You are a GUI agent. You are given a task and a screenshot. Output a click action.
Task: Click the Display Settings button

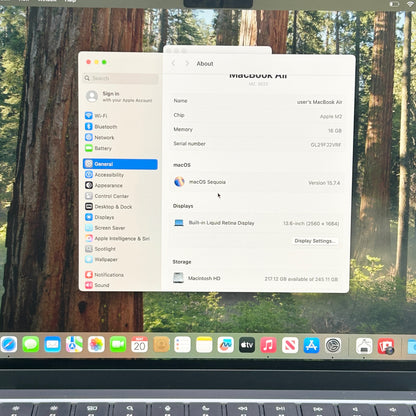(315, 241)
